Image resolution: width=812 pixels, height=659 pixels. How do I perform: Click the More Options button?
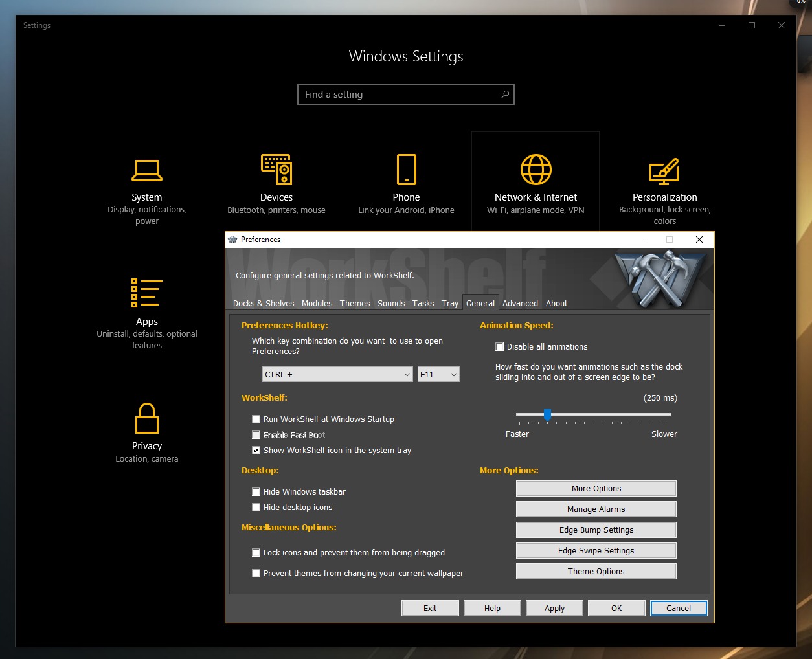click(596, 489)
